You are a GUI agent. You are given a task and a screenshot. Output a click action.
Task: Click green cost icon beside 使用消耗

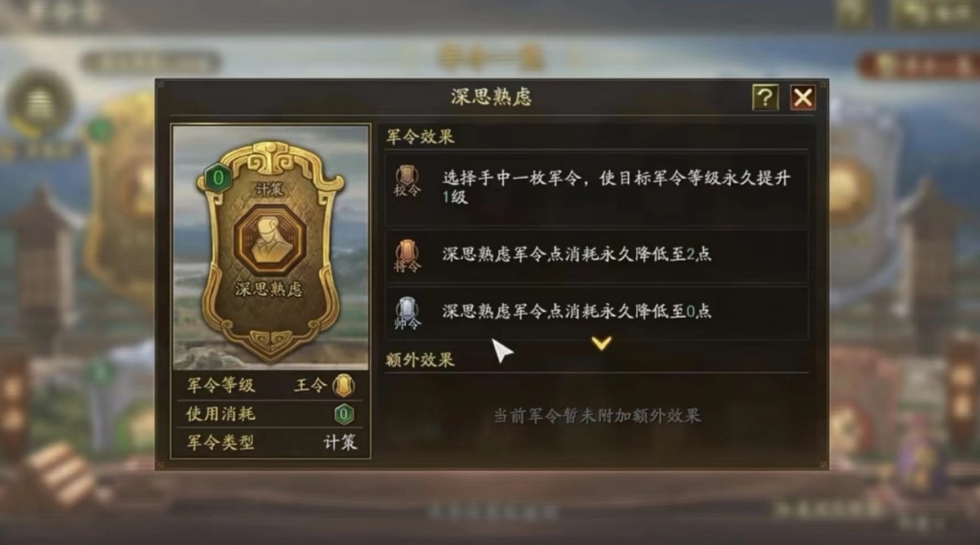[x=344, y=414]
